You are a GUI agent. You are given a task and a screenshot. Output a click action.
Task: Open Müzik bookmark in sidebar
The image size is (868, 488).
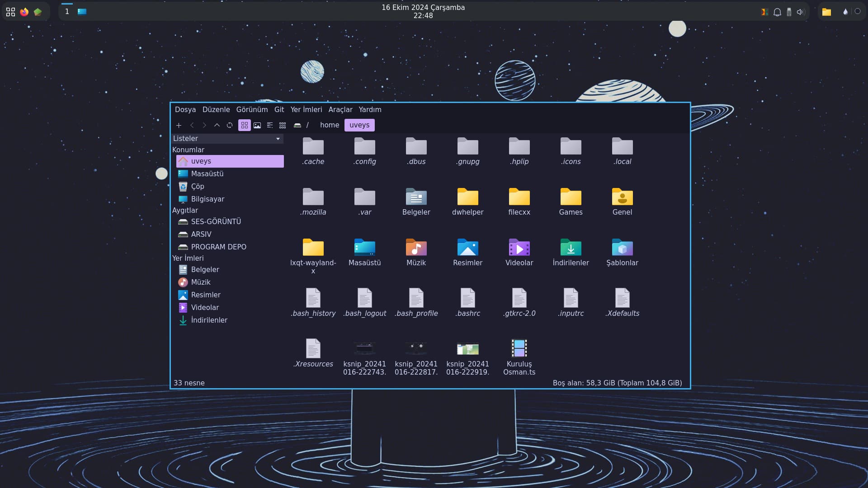click(230, 282)
